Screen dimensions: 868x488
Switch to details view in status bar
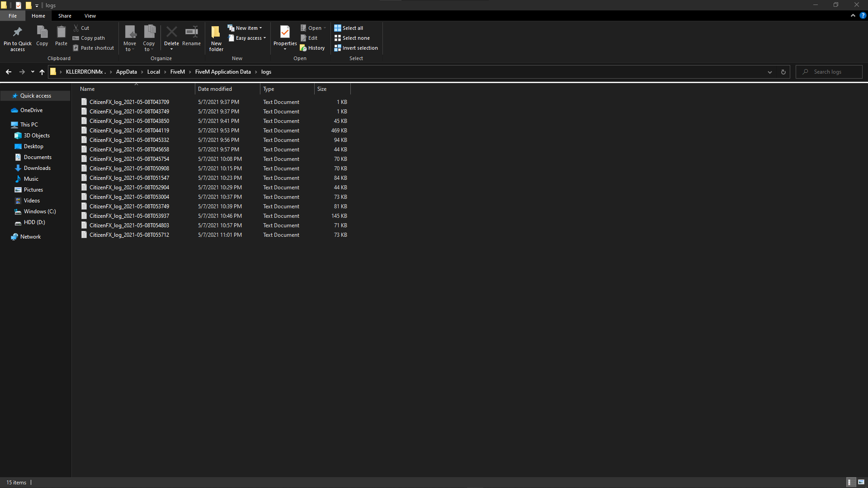pos(850,482)
